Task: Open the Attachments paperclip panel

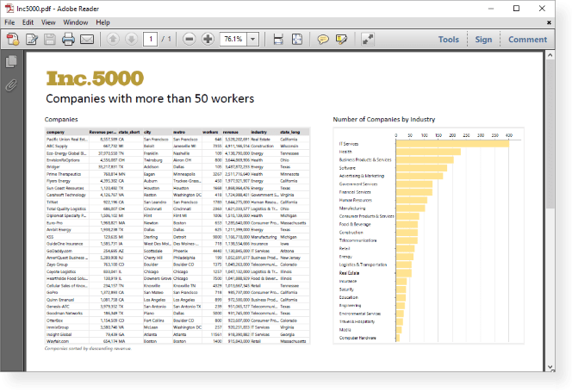Action: (x=11, y=86)
